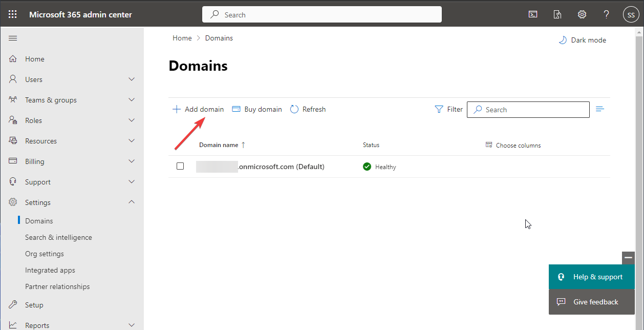
Task: Click the Home house icon in sidebar
Action: point(13,59)
